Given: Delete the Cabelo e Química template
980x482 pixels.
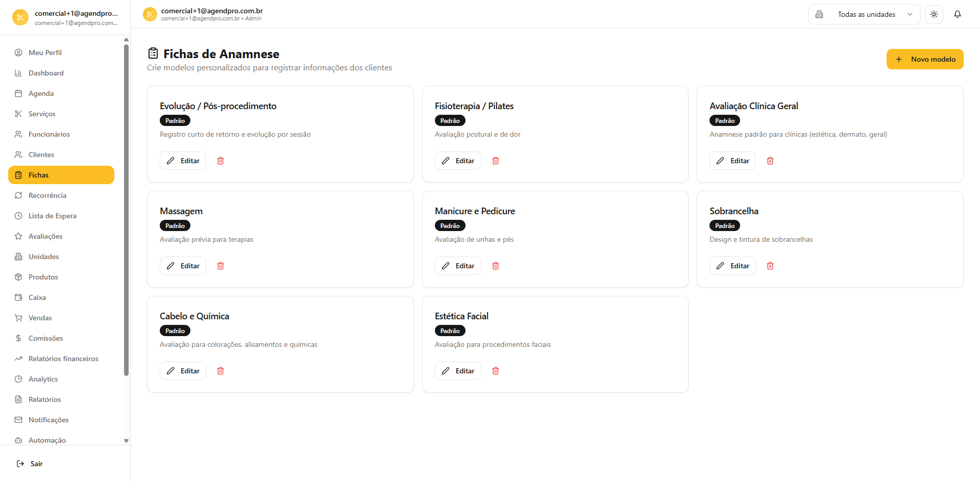Looking at the screenshot, I should pyautogui.click(x=220, y=371).
